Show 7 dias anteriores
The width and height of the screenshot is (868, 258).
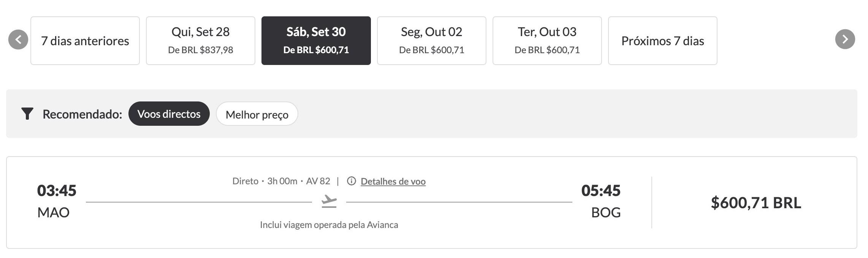[85, 41]
